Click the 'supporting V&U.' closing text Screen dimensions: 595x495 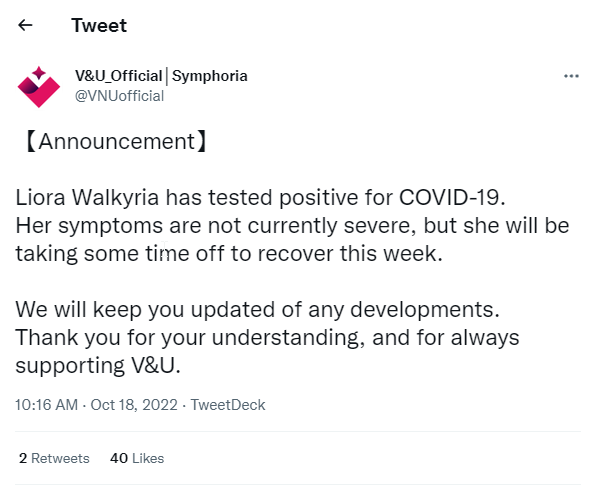98,366
